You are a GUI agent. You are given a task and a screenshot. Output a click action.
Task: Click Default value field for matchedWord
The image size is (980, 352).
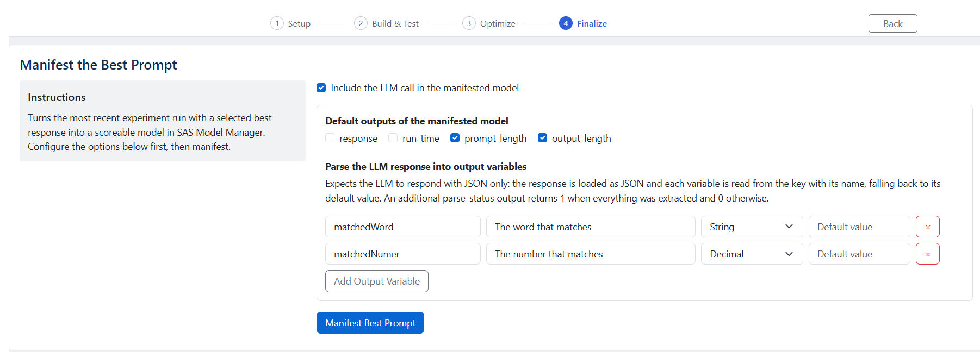[x=859, y=227]
